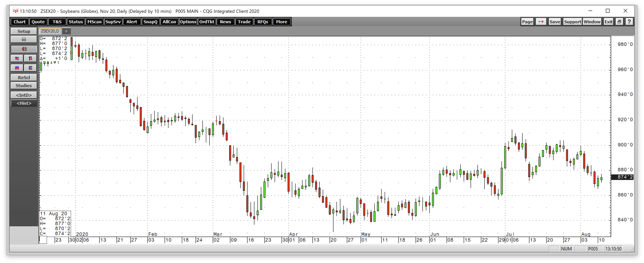Open the T&S toolbar button
The image size is (644, 263).
click(x=57, y=22)
